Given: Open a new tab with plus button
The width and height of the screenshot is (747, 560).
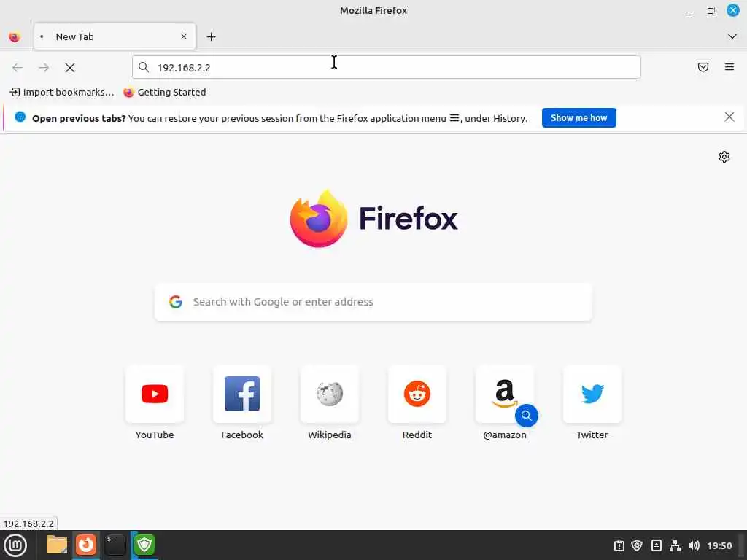Looking at the screenshot, I should tap(211, 36).
